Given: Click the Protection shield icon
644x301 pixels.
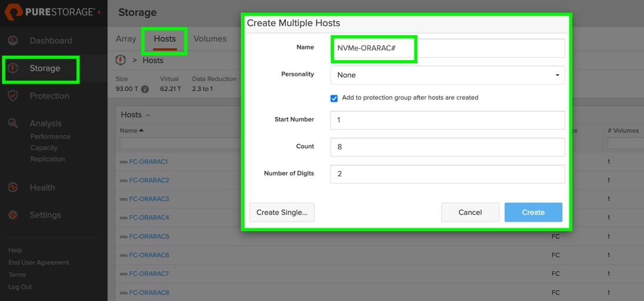Looking at the screenshot, I should pyautogui.click(x=13, y=96).
